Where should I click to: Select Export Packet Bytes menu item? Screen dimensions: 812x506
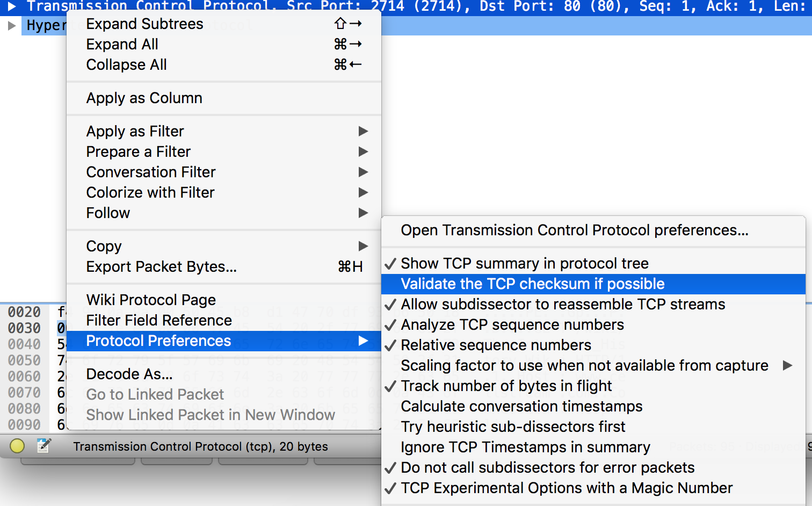tap(161, 267)
